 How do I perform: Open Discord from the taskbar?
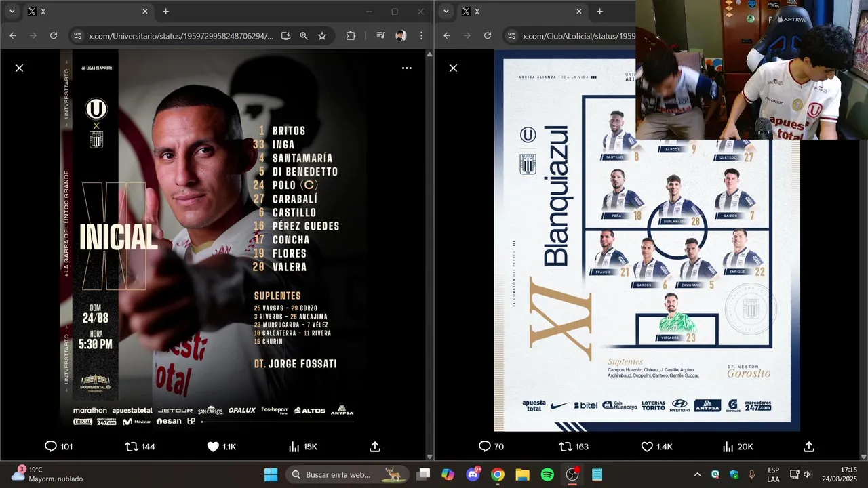[473, 474]
